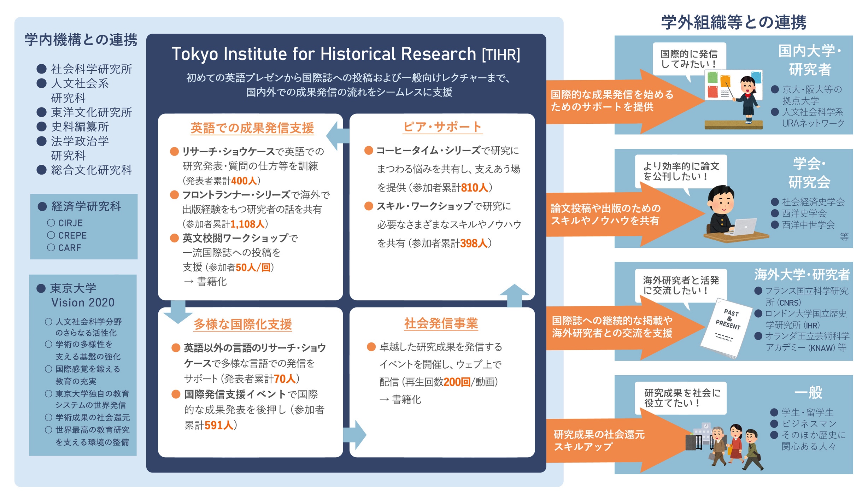868x499 pixels.
Task: Select the list item '史料編纂所'
Action: tap(73, 127)
